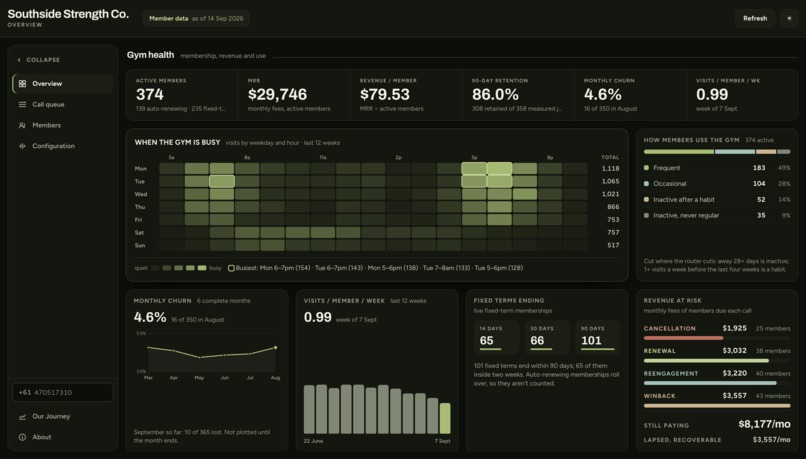Select the Revenue / Member $79.53 card

[x=406, y=95]
